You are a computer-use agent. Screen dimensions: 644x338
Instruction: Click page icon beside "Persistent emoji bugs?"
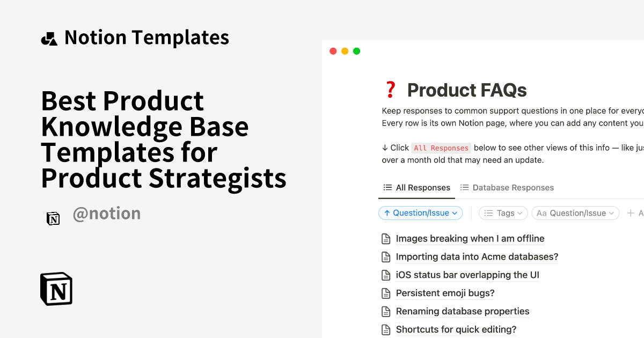tap(386, 293)
